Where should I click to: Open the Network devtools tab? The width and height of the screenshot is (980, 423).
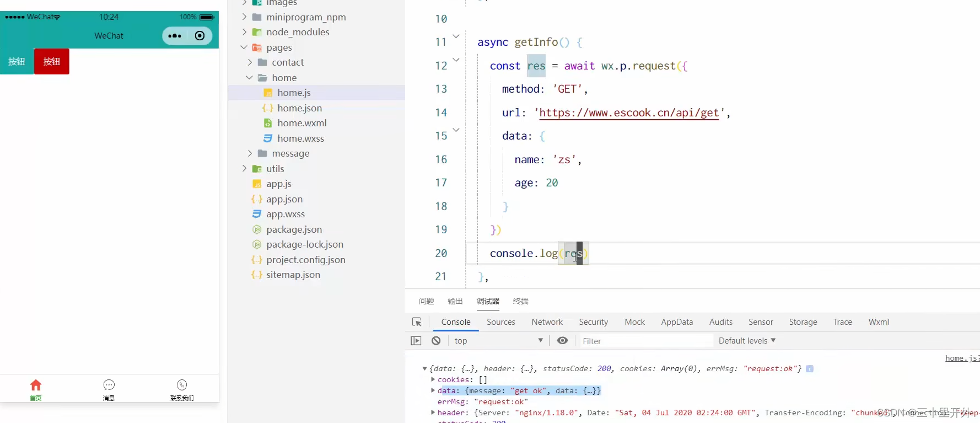(547, 322)
